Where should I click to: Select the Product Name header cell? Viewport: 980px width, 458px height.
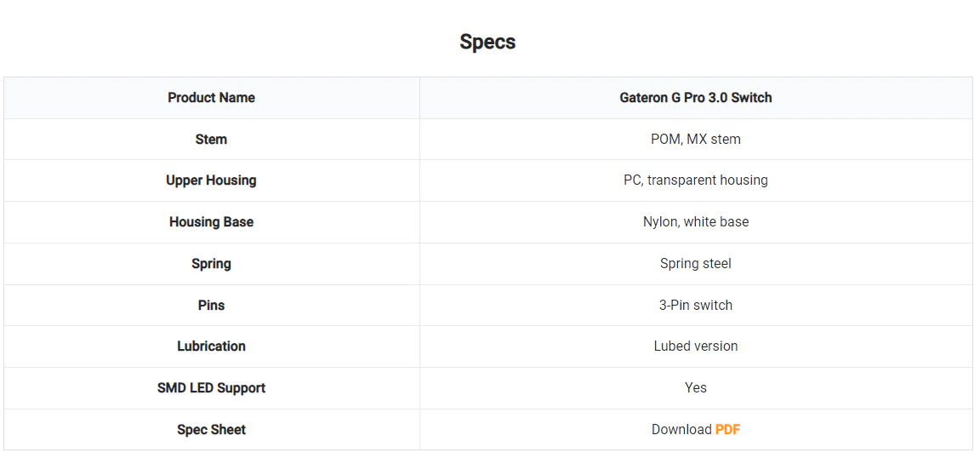point(211,98)
